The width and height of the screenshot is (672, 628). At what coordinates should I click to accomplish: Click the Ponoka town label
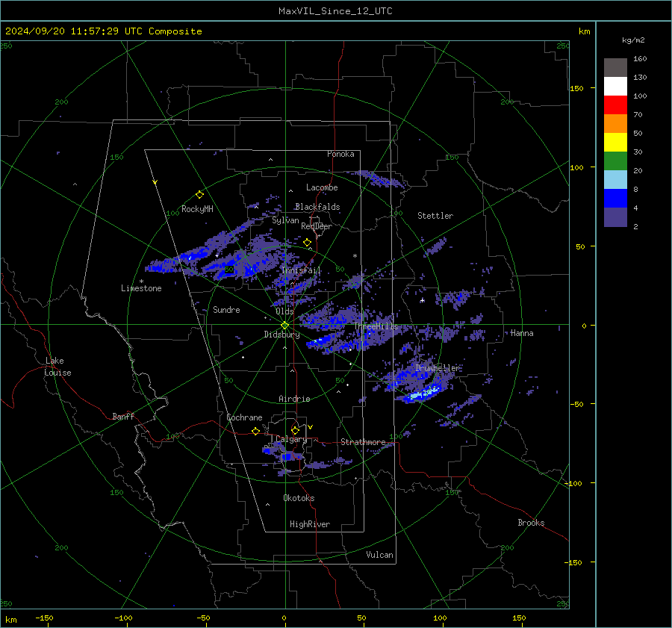[x=340, y=154]
